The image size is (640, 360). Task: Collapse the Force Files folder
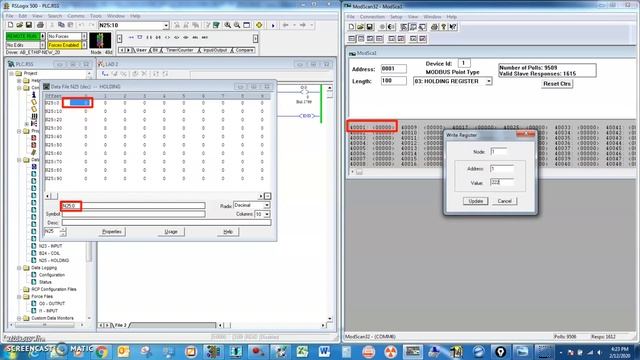click(19, 297)
